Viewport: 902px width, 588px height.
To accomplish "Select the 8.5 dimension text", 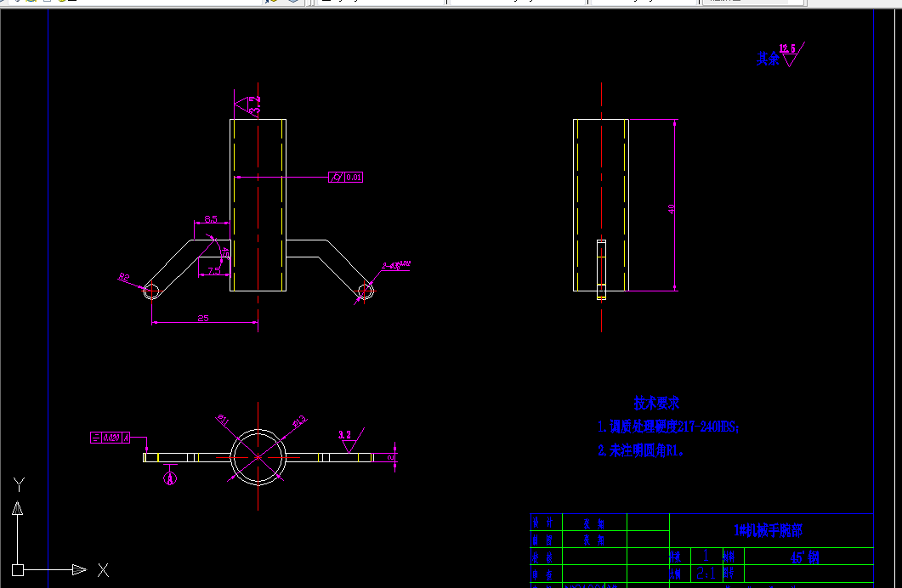I will coord(211,219).
